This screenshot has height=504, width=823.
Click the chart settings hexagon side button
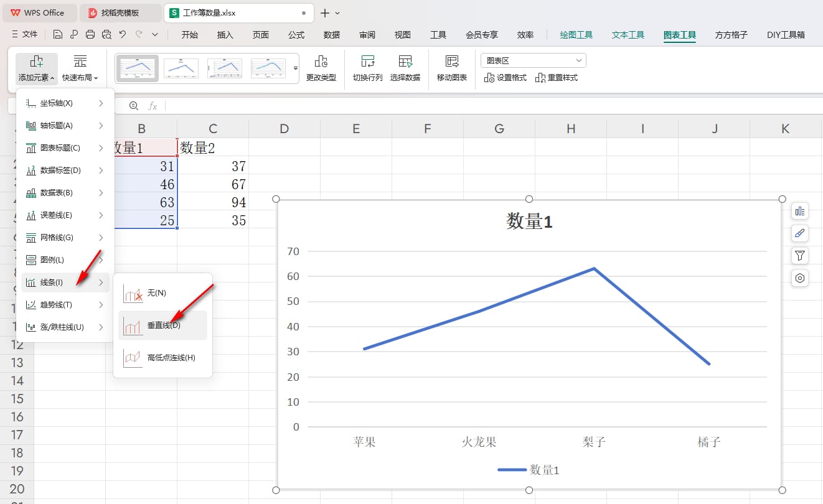[x=800, y=278]
